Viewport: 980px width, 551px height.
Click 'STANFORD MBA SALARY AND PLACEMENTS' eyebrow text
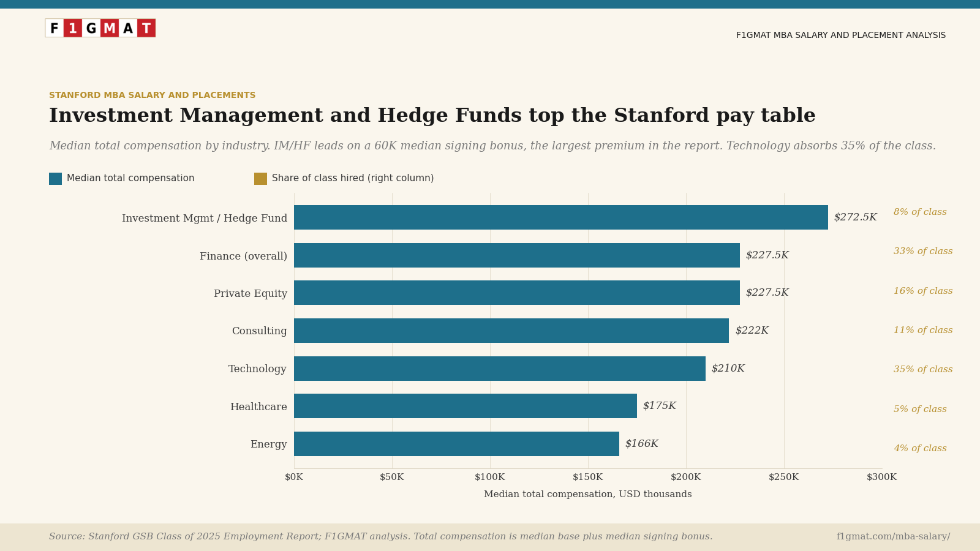(153, 96)
